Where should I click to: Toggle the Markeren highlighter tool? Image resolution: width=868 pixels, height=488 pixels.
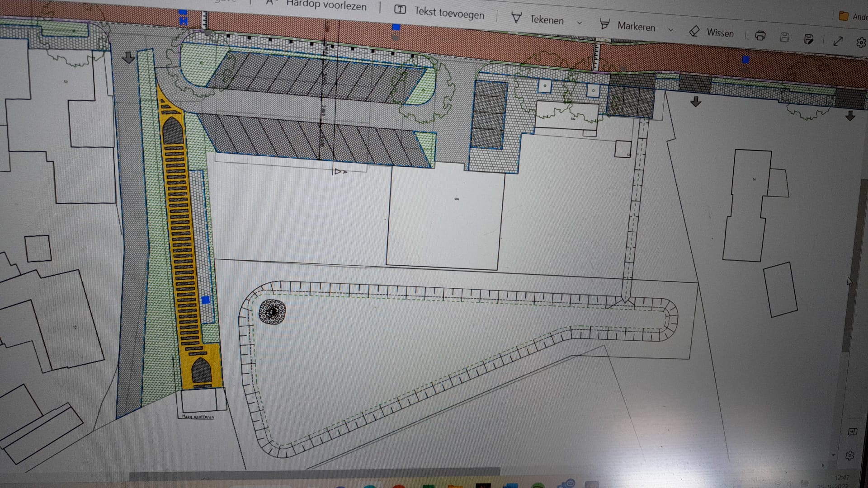(x=604, y=23)
